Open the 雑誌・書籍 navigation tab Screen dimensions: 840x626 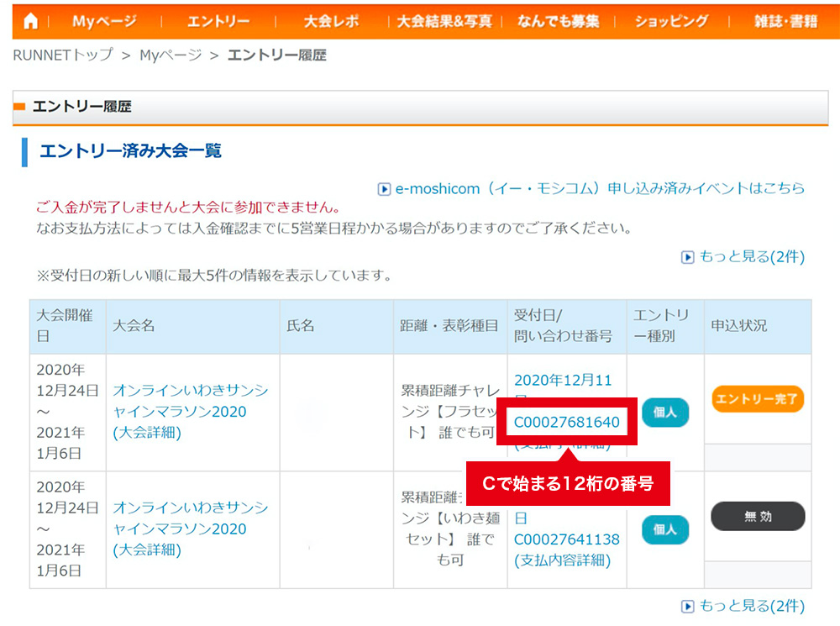(x=785, y=21)
